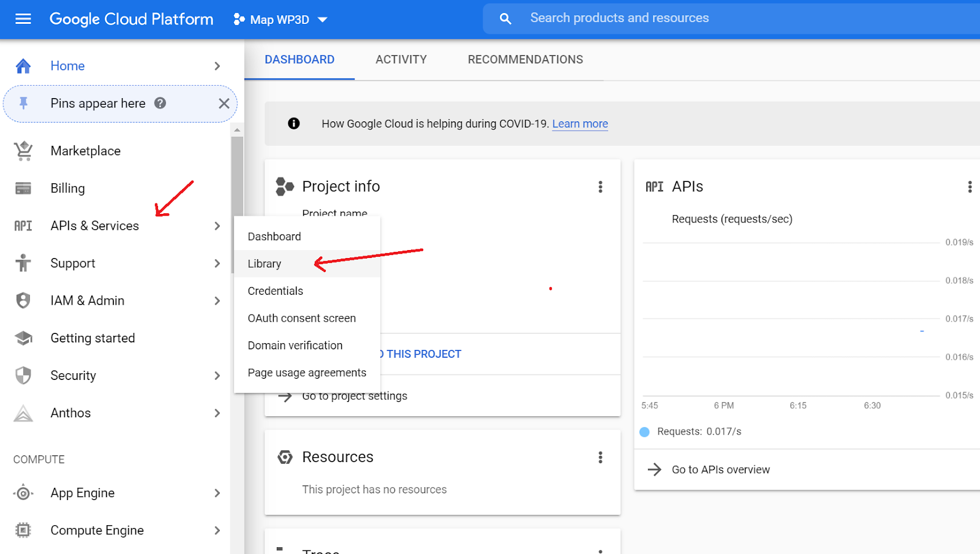Click the Getting started graduation cap icon
980x554 pixels.
pos(23,338)
